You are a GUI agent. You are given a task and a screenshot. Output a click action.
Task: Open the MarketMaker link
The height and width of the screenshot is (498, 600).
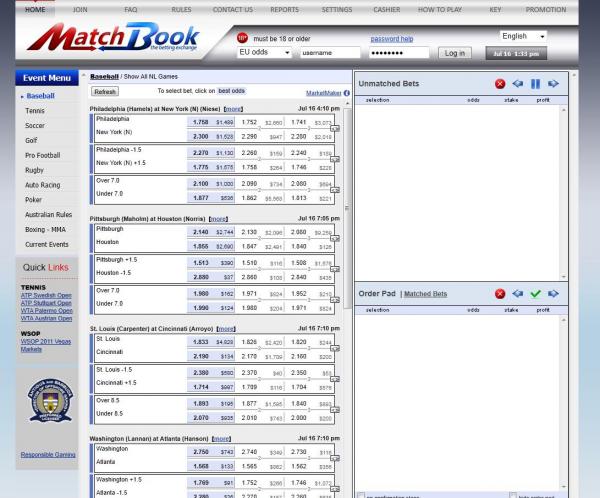323,93
